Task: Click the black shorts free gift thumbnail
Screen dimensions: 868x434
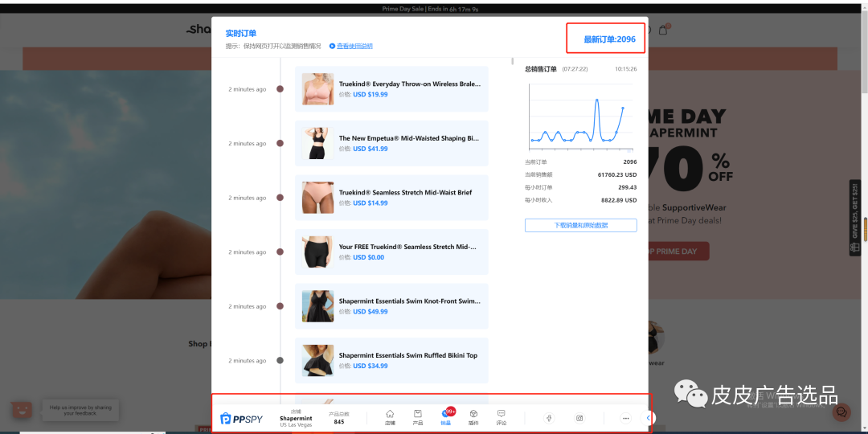Action: 317,252
